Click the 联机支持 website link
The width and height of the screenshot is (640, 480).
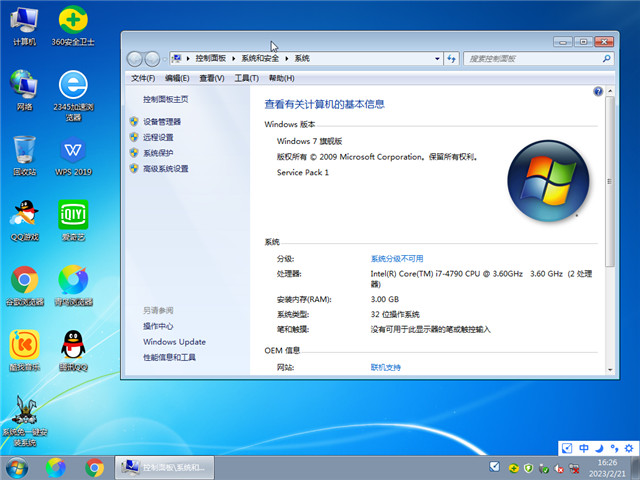pos(386,367)
